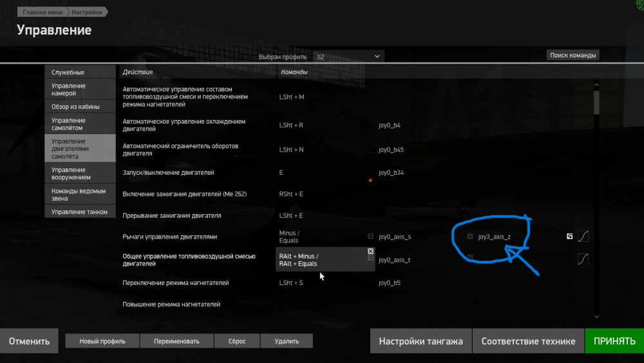
Task: Open response curve editor for engine throttle row
Action: click(x=583, y=236)
